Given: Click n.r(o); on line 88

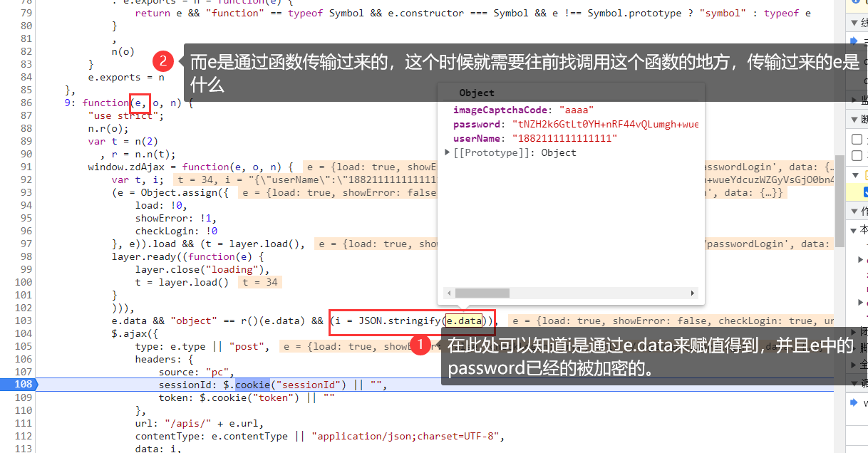Looking at the screenshot, I should coord(108,128).
